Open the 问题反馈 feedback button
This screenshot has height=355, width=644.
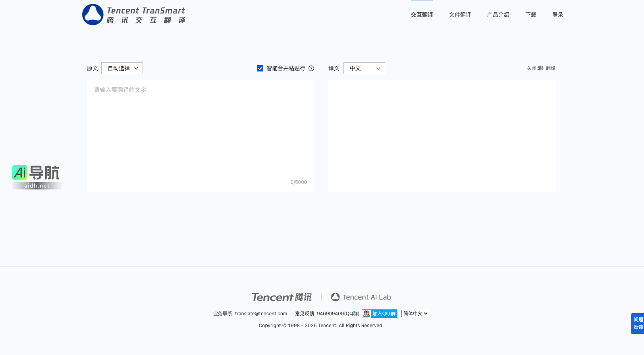pyautogui.click(x=638, y=324)
